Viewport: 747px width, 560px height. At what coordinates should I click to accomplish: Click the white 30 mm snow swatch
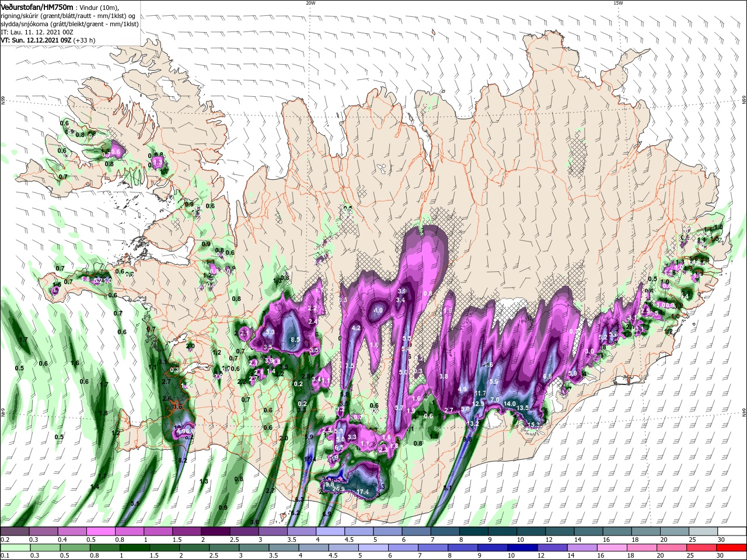point(732,531)
